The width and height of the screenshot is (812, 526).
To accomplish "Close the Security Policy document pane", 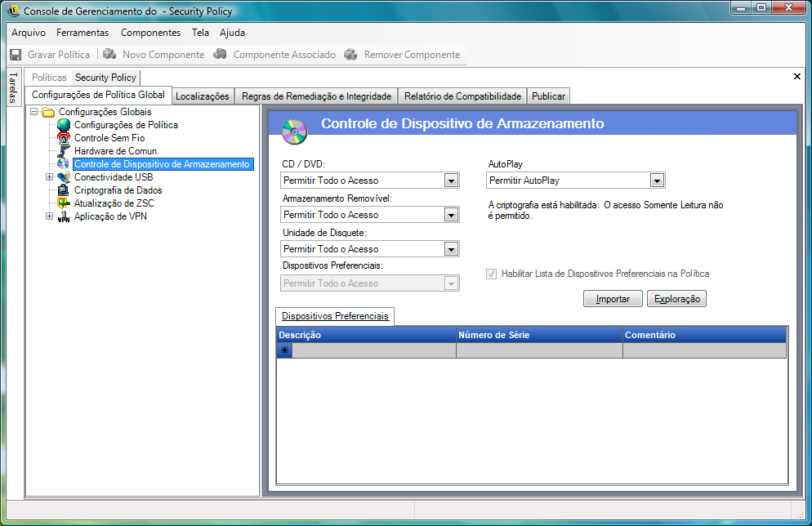I will pos(797,77).
